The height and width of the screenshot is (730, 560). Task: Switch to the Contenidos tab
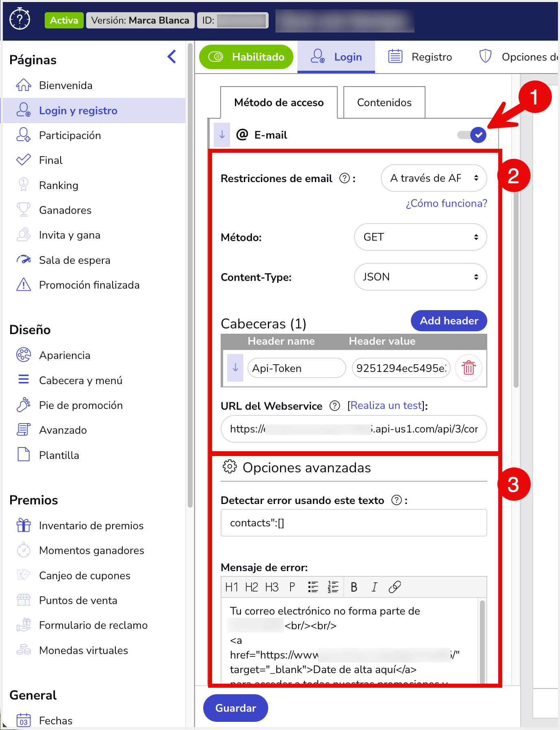[x=384, y=102]
